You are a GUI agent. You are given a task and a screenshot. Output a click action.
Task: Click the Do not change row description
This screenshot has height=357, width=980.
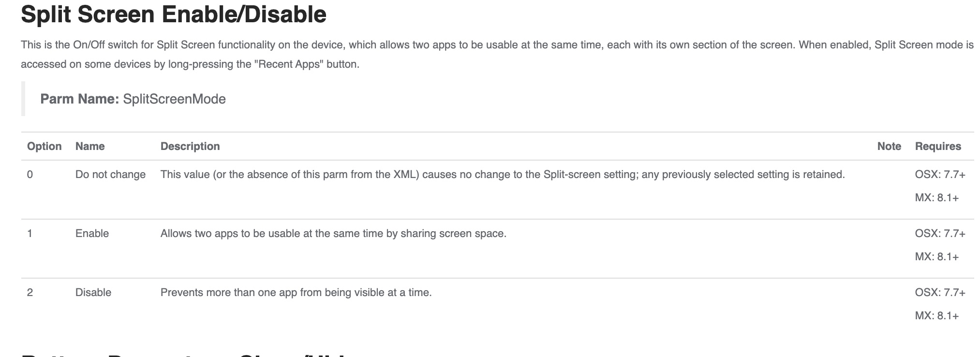point(503,175)
